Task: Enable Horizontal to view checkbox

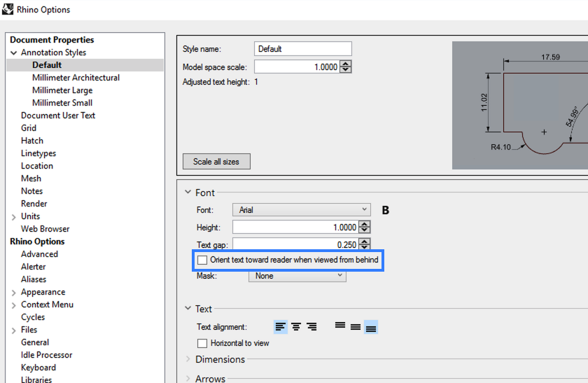Action: pos(202,343)
